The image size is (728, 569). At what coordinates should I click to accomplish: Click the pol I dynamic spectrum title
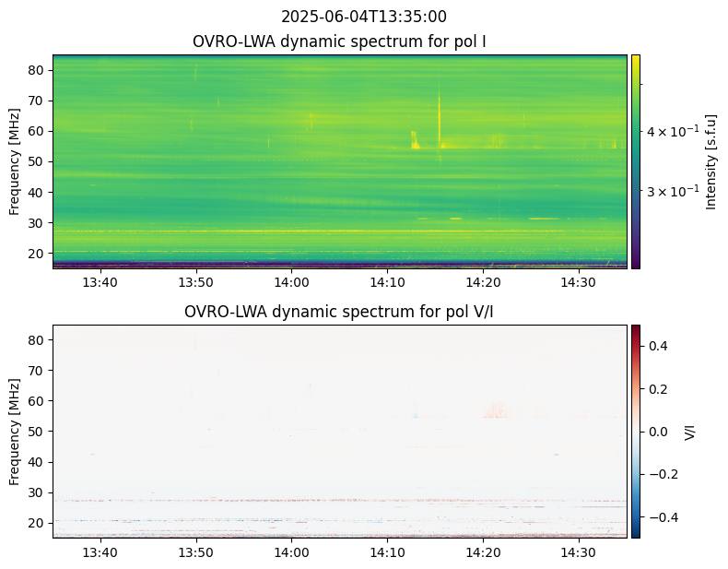(x=340, y=41)
